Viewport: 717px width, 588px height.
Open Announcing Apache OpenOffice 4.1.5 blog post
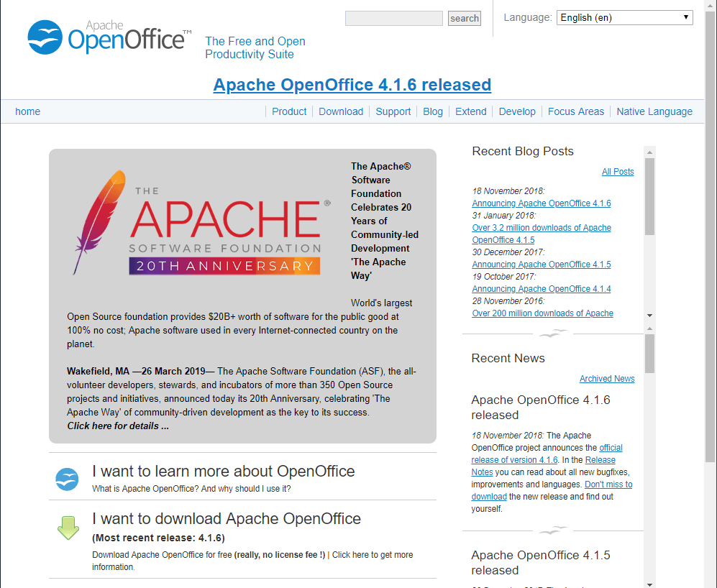(x=542, y=265)
